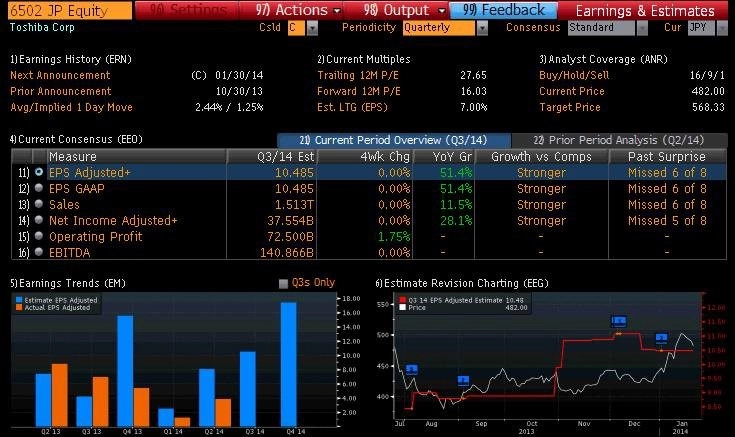Select the EBITDA radio button

39,252
